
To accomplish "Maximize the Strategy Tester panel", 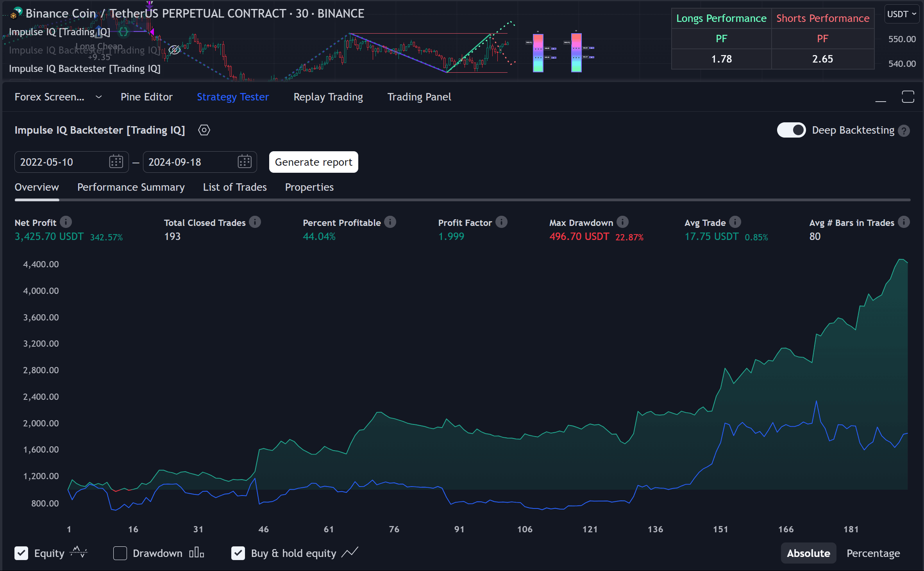I will click(908, 97).
